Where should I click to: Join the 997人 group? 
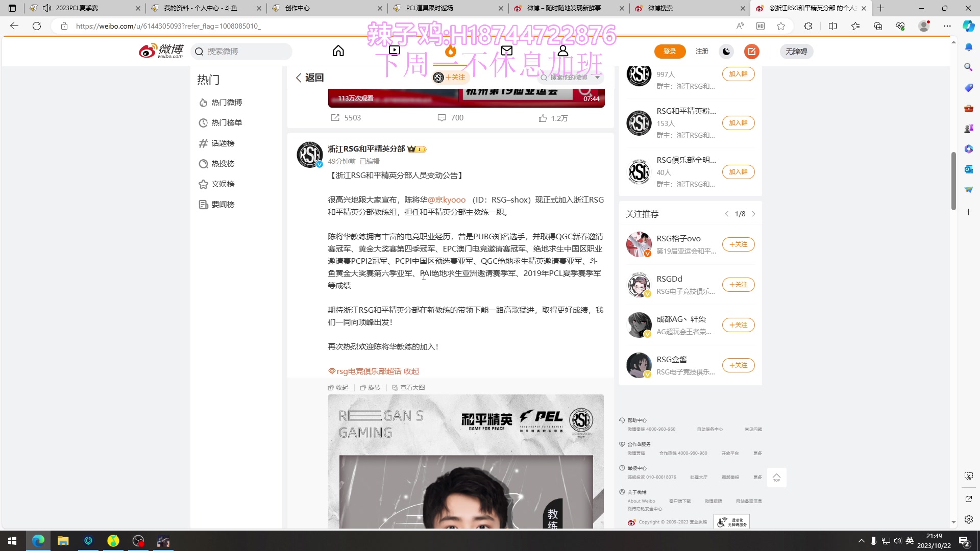point(738,74)
